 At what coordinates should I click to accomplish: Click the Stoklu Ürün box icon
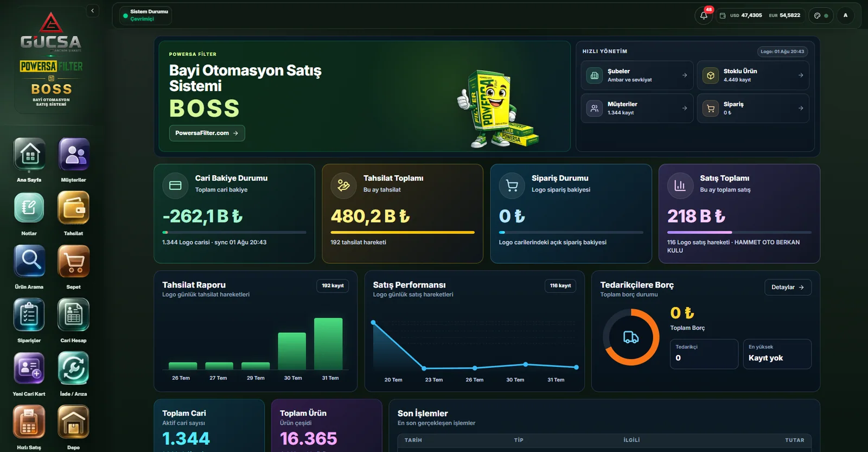pos(711,75)
